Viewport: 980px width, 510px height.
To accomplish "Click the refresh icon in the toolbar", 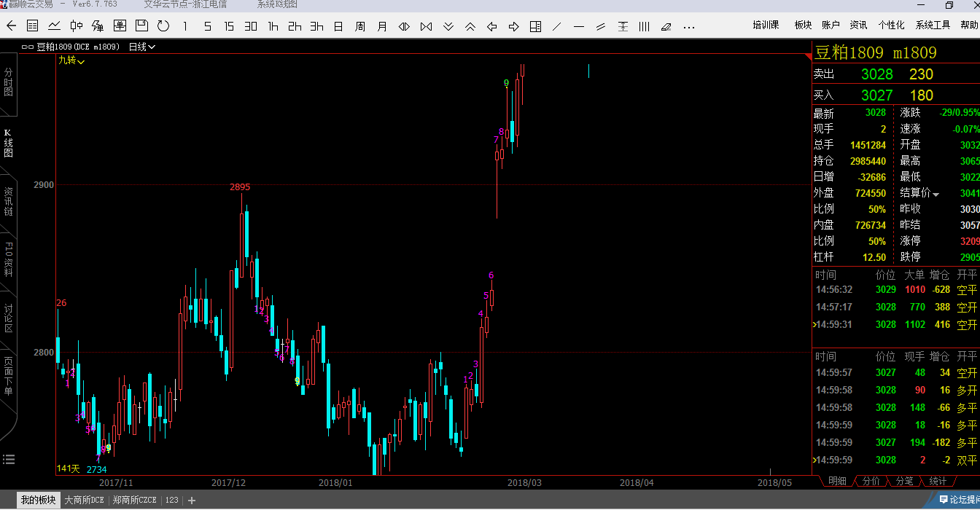I will pos(163,26).
